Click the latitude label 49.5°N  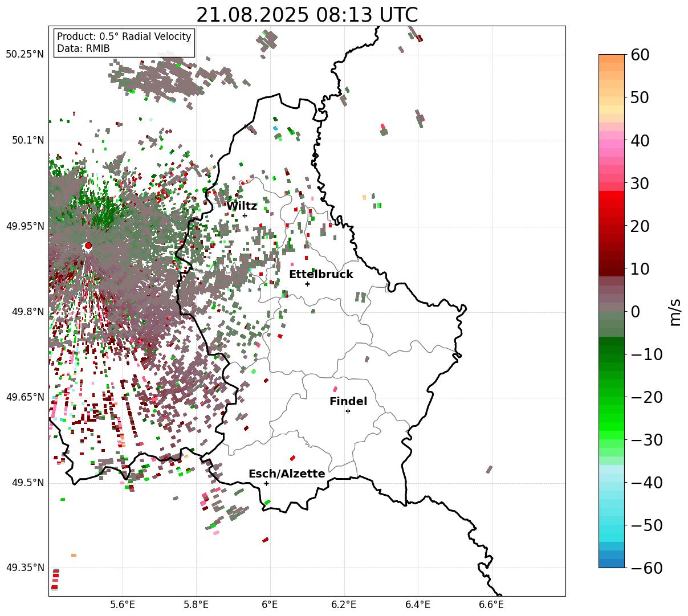point(27,483)
